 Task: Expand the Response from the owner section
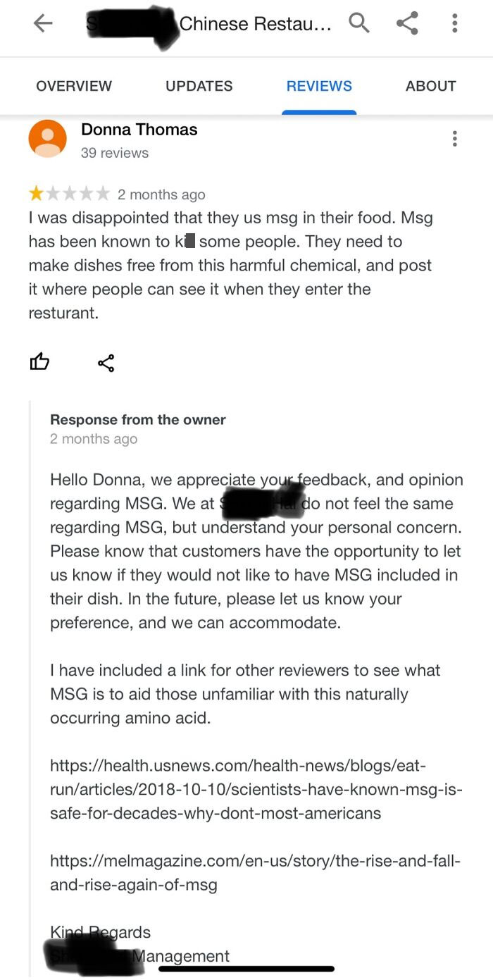[x=137, y=420]
